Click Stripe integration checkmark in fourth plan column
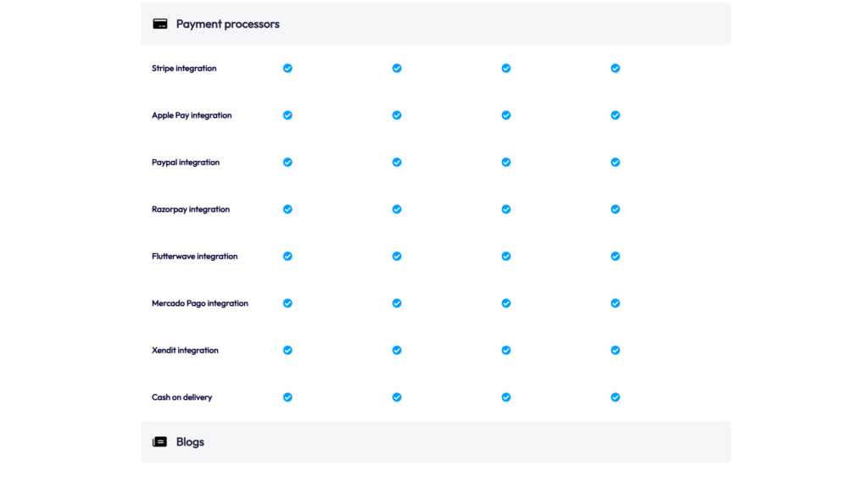868x482 pixels. (615, 68)
